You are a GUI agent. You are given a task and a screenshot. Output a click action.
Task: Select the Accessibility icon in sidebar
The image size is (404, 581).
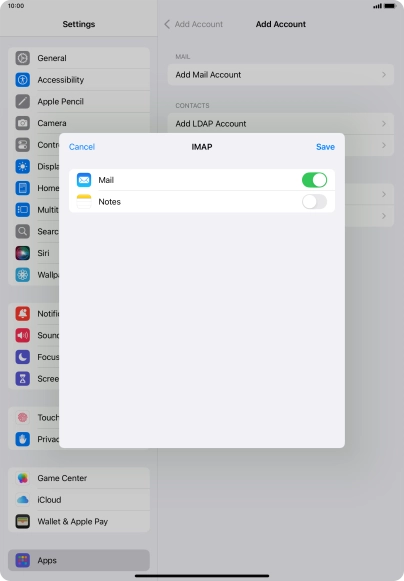(23, 80)
